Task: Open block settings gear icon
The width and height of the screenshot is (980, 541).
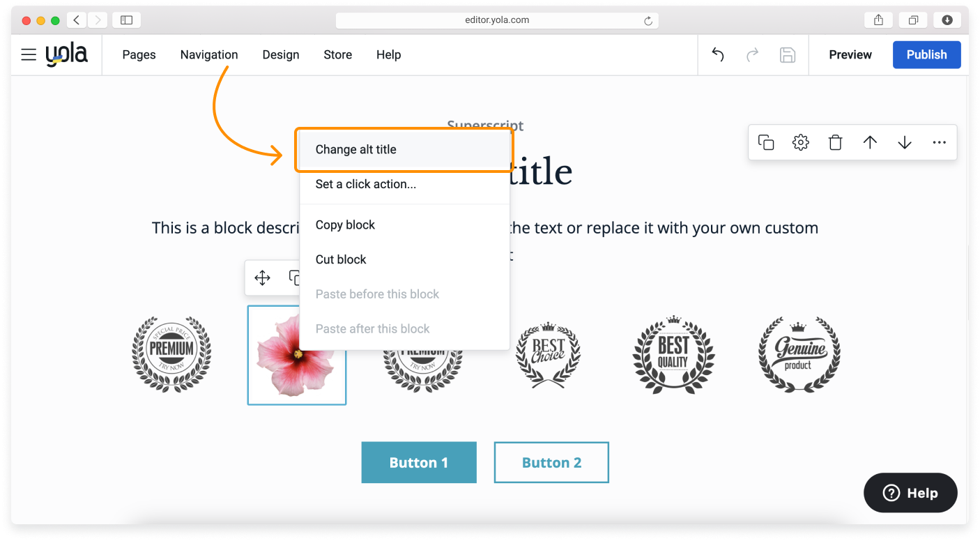Action: coord(801,142)
